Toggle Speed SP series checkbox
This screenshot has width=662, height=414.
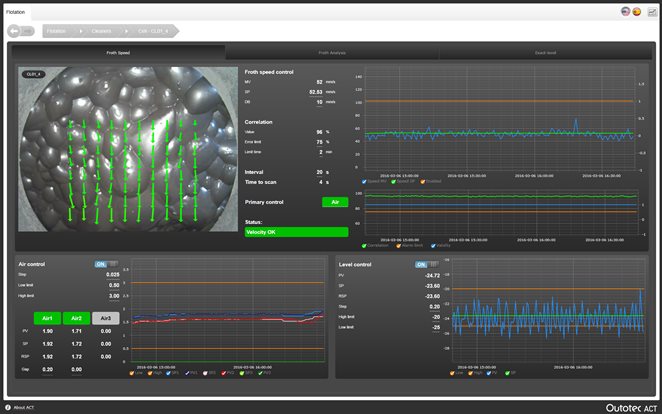point(393,181)
